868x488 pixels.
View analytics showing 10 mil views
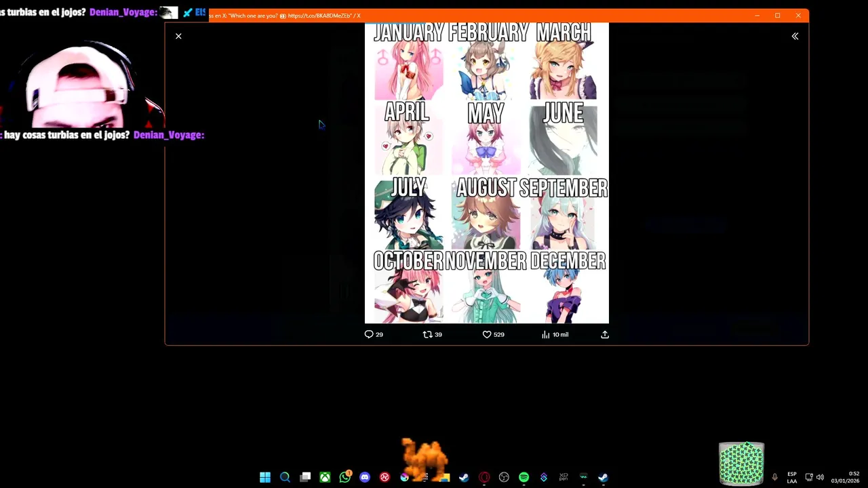(x=555, y=334)
